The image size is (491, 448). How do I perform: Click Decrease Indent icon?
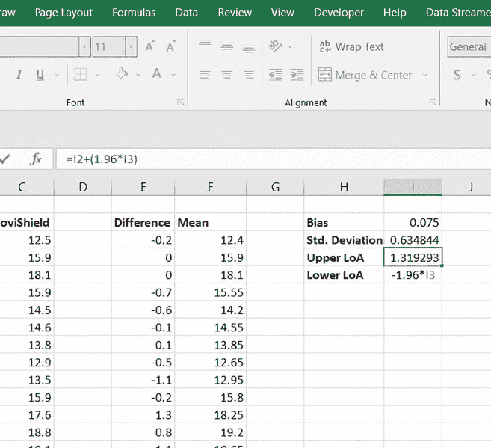click(x=276, y=75)
